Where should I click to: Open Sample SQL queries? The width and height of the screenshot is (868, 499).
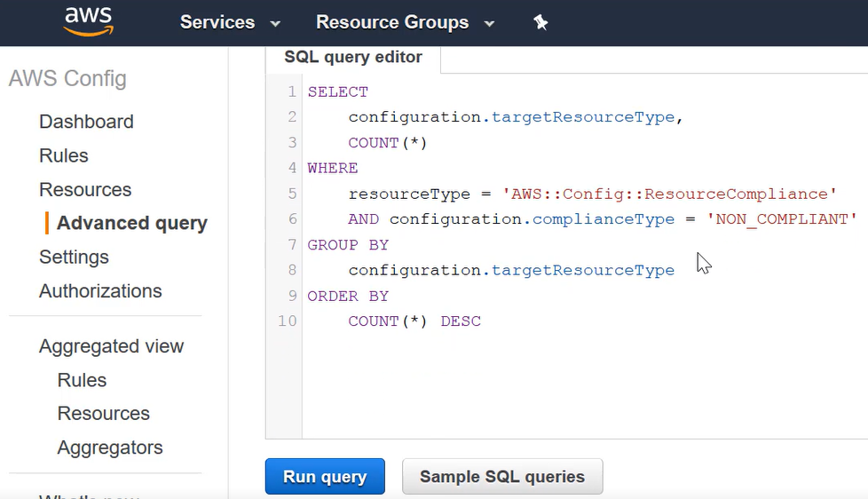(x=501, y=477)
